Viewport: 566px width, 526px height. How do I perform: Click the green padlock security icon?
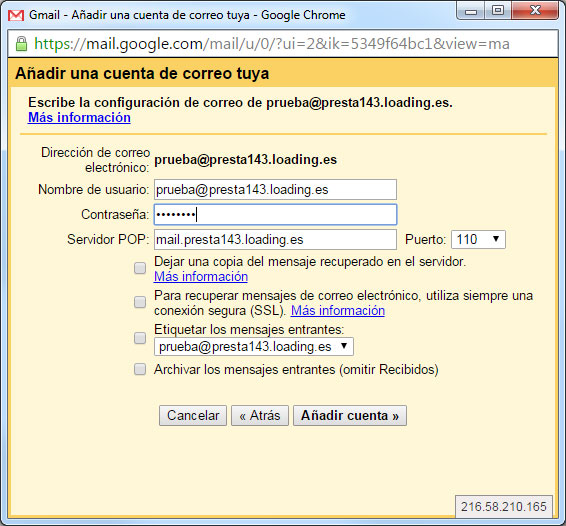(21, 44)
